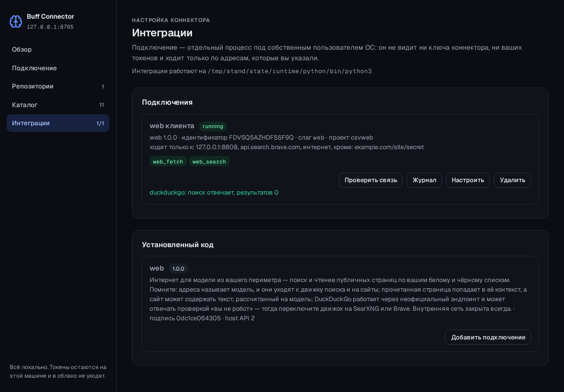
Task: Select the Интеграции sidebar item
Action: 58,123
